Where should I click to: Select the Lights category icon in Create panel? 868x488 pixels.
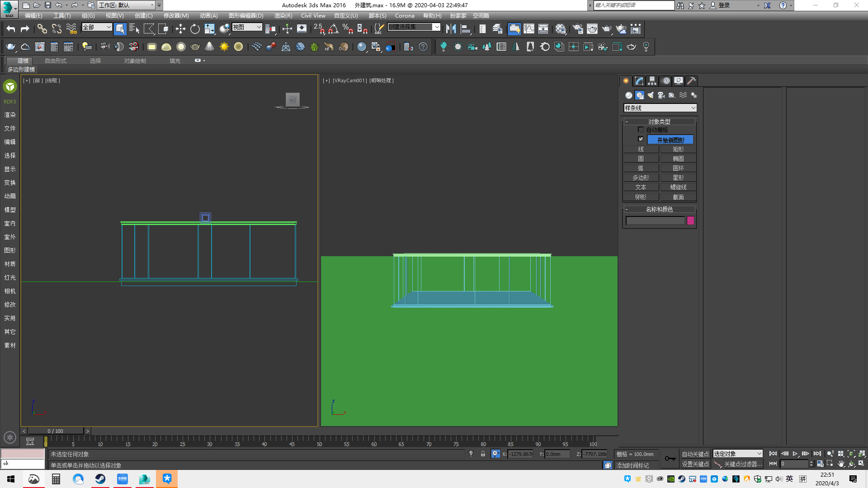(651, 95)
